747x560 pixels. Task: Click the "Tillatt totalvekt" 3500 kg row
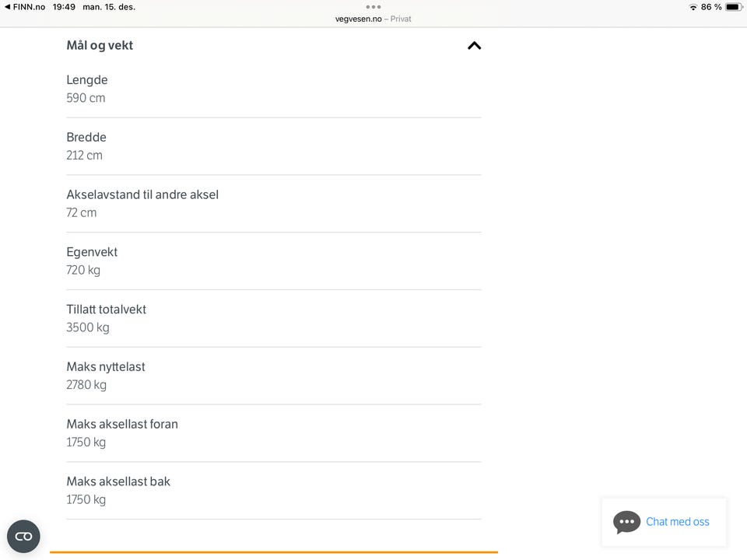coord(272,318)
